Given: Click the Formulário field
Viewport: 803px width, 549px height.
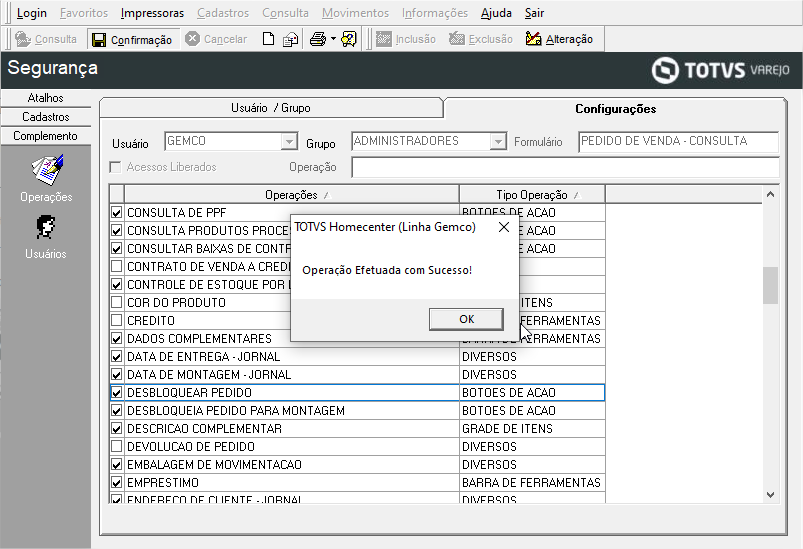Looking at the screenshot, I should click(679, 141).
